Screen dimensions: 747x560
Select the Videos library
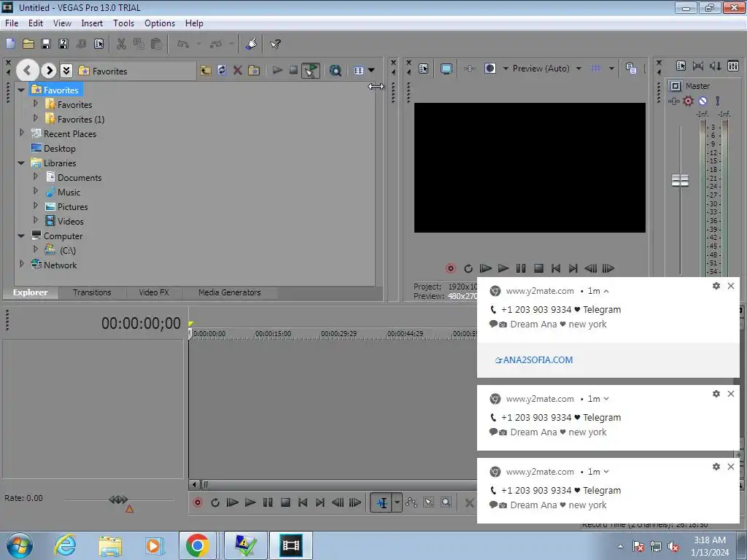click(64, 222)
